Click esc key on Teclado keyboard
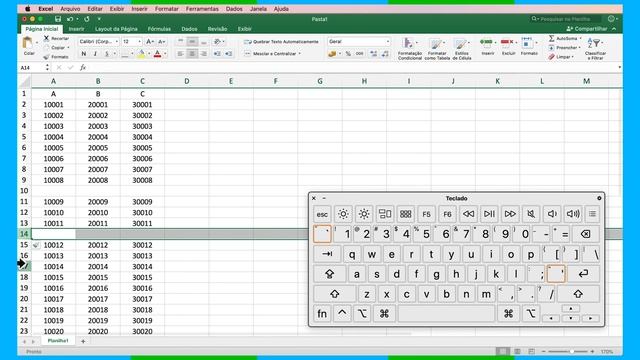640x360 pixels. pos(322,214)
